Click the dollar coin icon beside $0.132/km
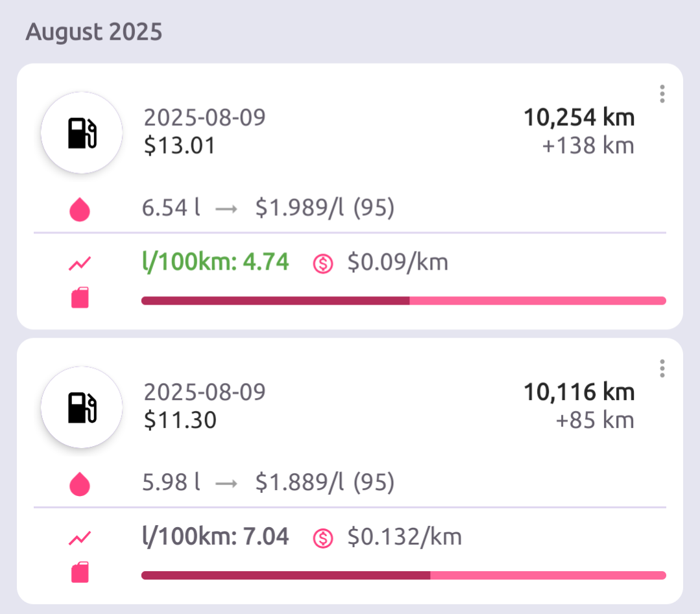 (323, 537)
